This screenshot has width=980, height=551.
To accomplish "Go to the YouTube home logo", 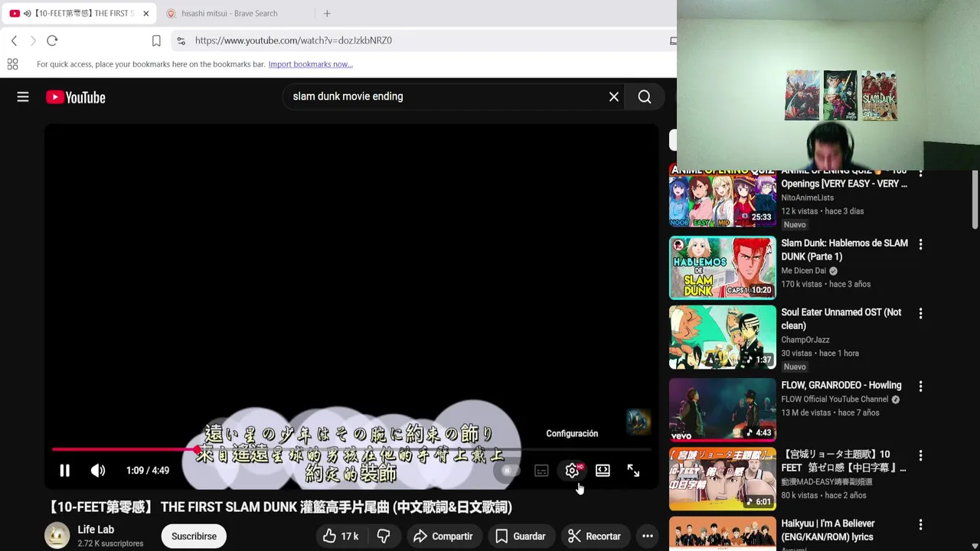I will [x=75, y=97].
